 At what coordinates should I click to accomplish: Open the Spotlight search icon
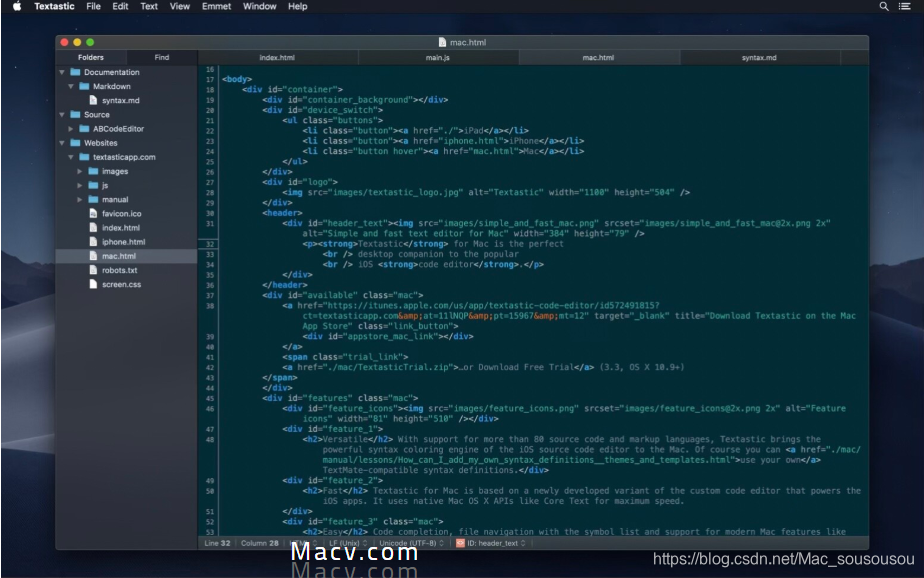point(884,6)
